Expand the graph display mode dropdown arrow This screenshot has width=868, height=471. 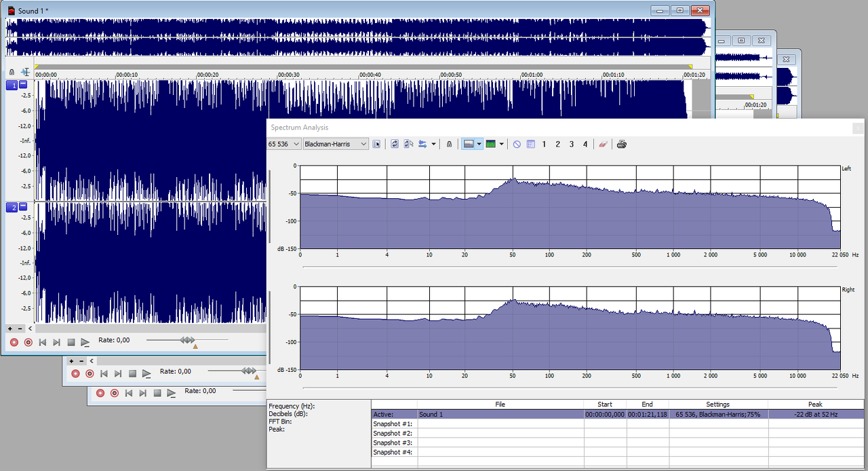(479, 145)
